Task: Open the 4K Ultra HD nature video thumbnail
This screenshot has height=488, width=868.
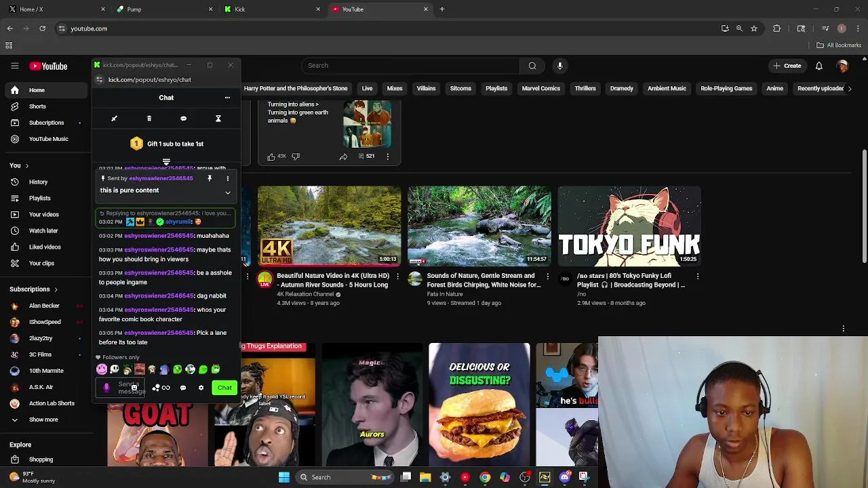Action: coord(329,226)
